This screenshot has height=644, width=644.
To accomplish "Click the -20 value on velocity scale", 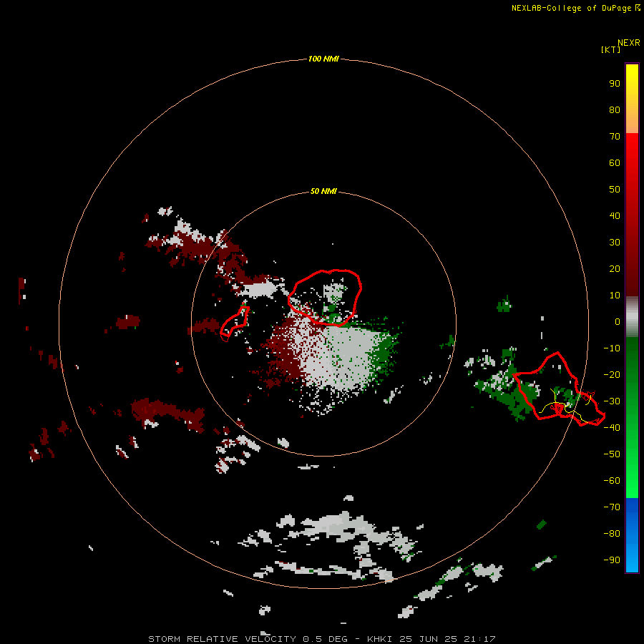I will (x=612, y=374).
